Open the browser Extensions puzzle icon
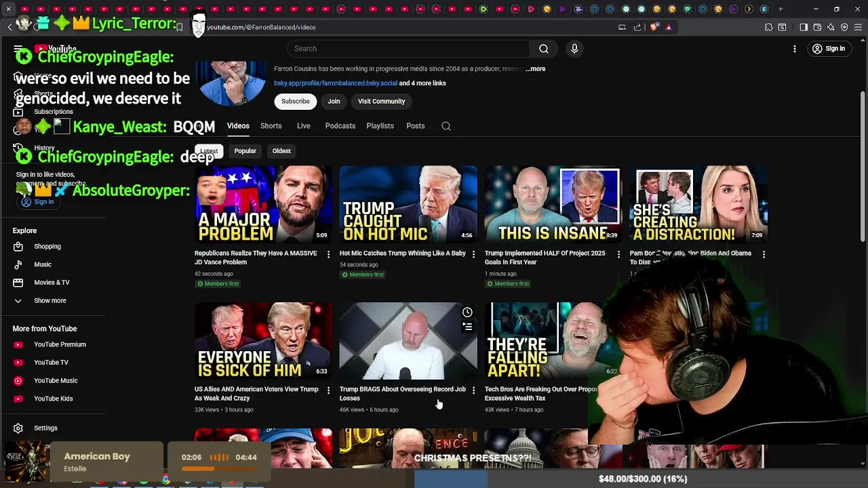The width and height of the screenshot is (868, 488). point(768,27)
